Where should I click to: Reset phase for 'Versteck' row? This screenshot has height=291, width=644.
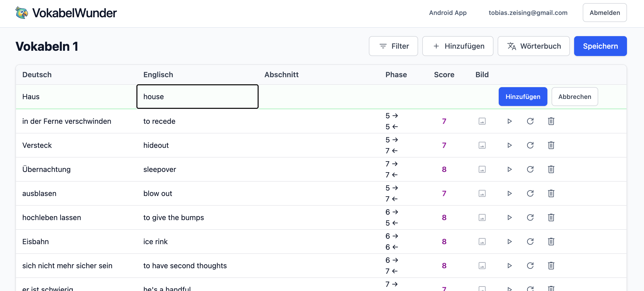530,145
